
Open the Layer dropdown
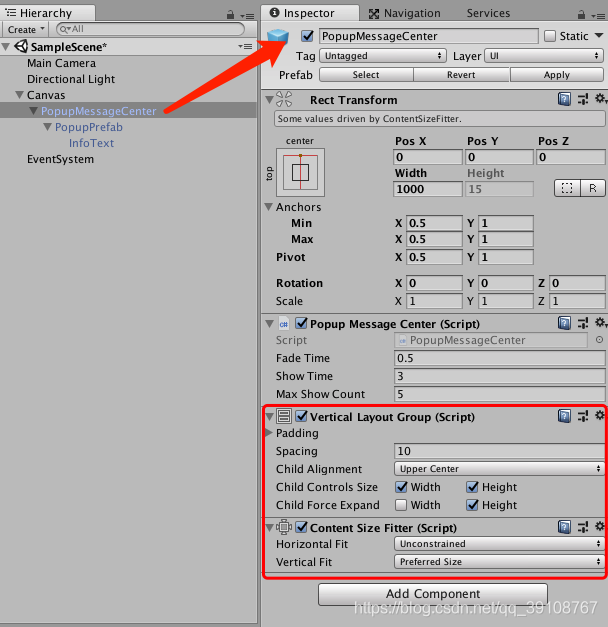point(544,56)
